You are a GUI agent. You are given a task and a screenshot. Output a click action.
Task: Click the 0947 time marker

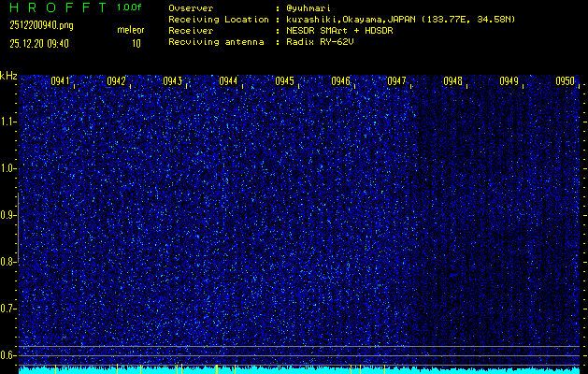coord(396,81)
